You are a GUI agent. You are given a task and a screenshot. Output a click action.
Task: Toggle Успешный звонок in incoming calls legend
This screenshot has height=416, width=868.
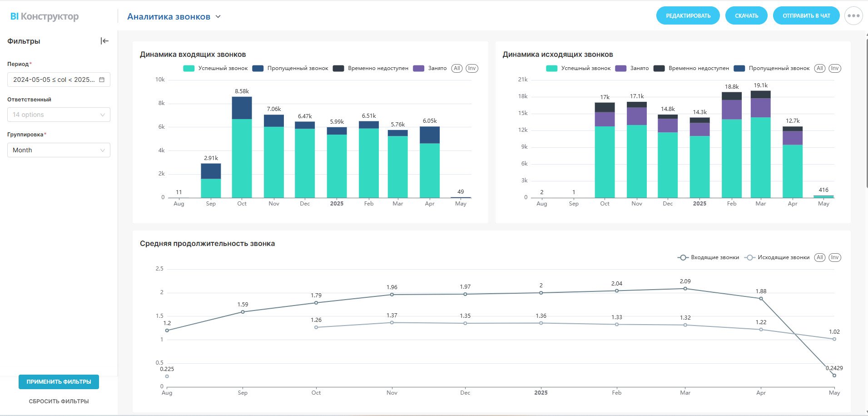(215, 68)
